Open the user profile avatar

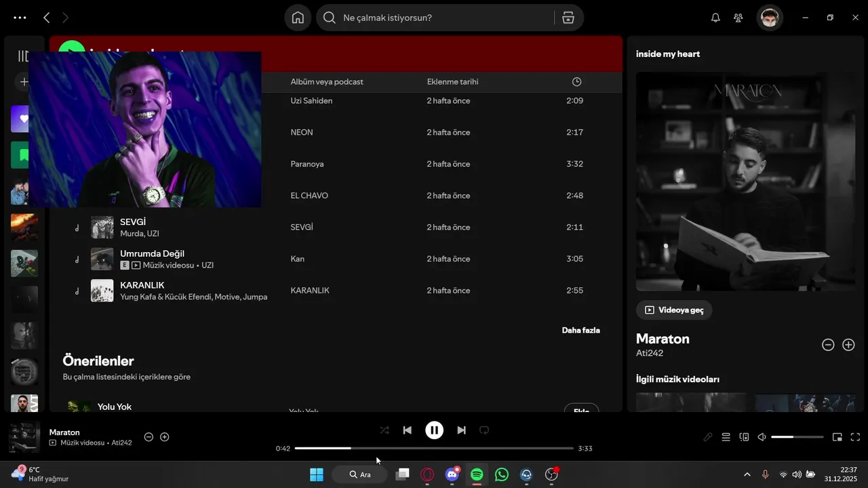tap(770, 18)
